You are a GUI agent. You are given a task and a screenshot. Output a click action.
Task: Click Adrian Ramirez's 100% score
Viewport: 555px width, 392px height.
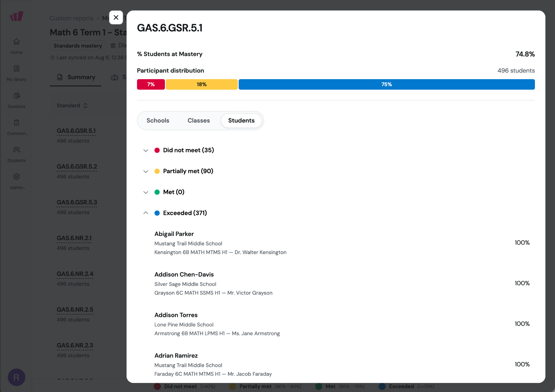point(522,365)
